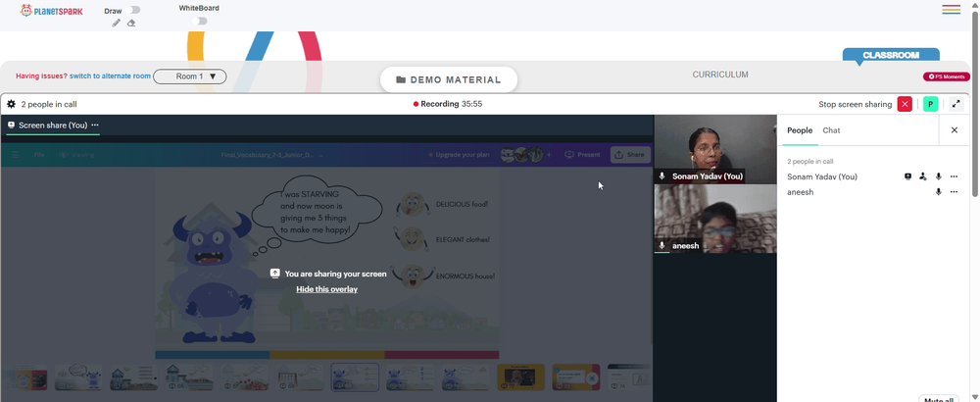Screen dimensions: 980x402
Task: Open Demo Material button
Action: (x=449, y=80)
